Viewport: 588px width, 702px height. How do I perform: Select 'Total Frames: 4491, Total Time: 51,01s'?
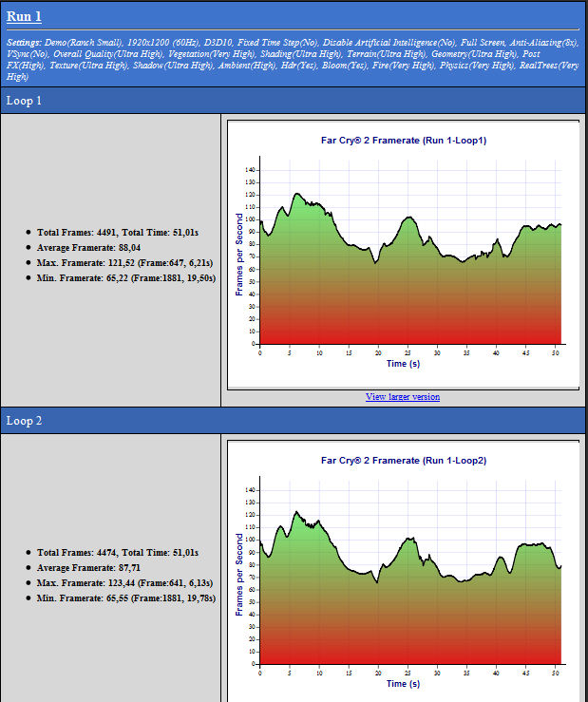pos(118,233)
